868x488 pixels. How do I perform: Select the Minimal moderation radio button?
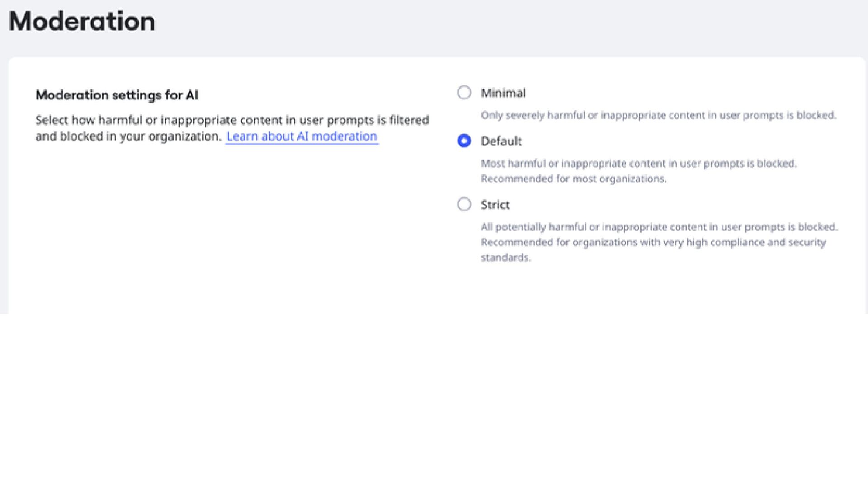(x=464, y=93)
